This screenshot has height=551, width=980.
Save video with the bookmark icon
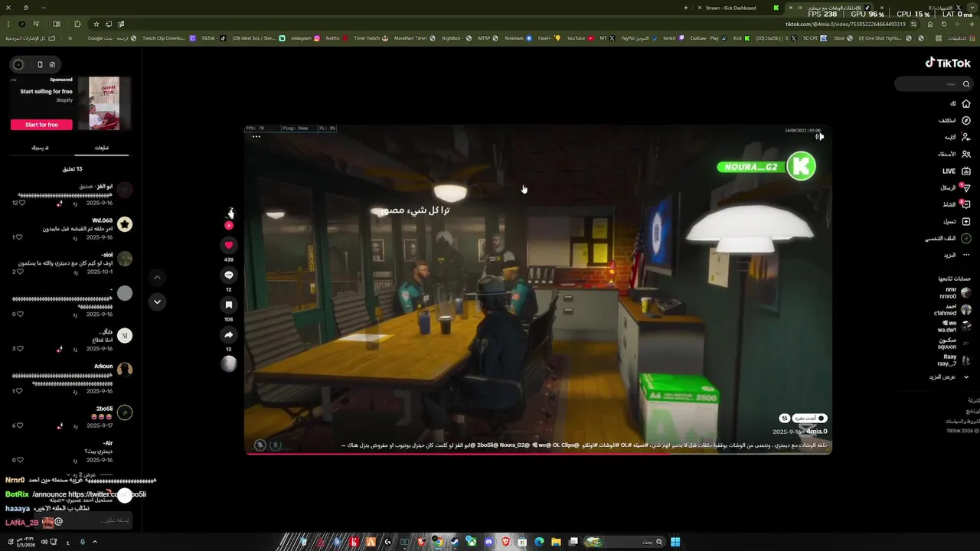(x=228, y=305)
